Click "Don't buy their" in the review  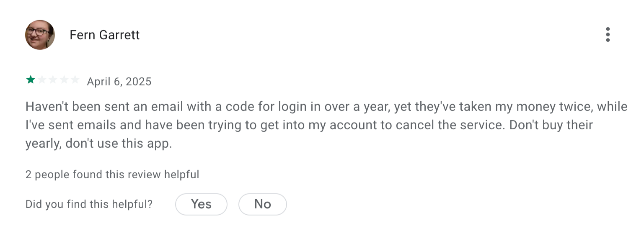coord(551,126)
